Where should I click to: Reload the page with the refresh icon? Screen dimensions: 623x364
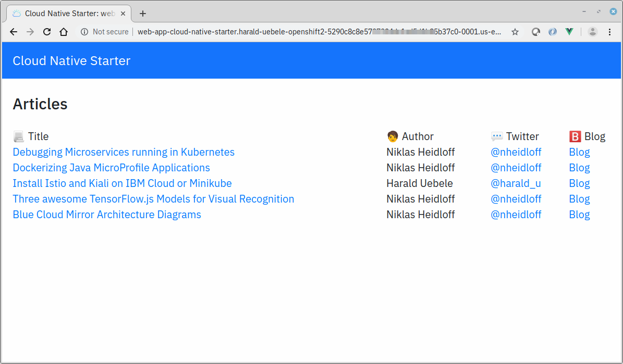[47, 32]
